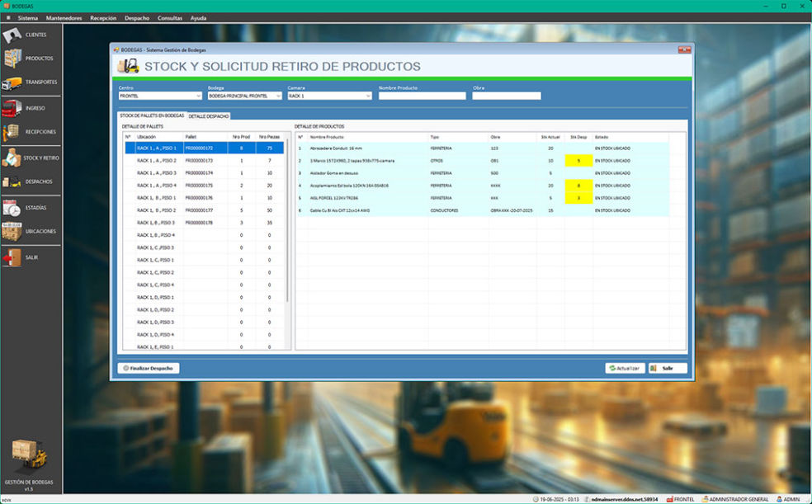
Task: Open the Consultas menu
Action: (170, 17)
